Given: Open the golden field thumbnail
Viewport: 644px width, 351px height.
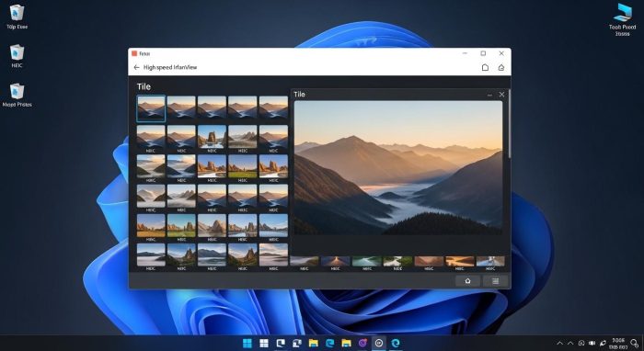Looking at the screenshot, I should point(151,225).
